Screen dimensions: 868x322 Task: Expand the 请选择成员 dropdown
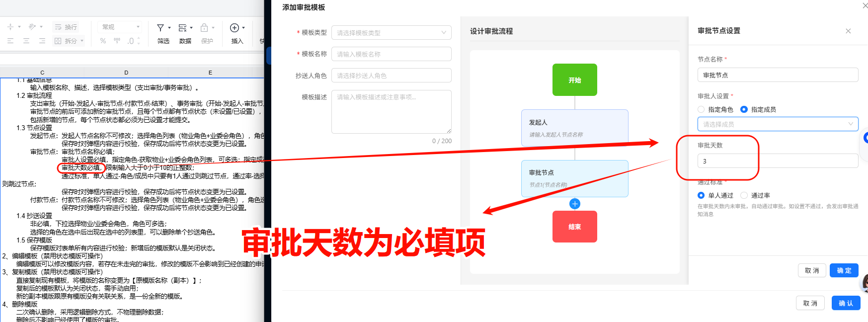778,124
